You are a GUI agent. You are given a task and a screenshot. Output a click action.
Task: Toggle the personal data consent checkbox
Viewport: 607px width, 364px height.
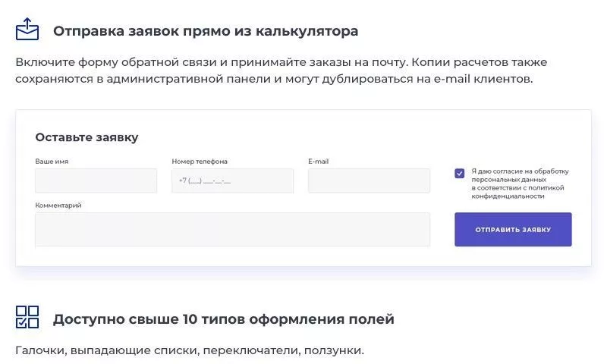(x=460, y=174)
